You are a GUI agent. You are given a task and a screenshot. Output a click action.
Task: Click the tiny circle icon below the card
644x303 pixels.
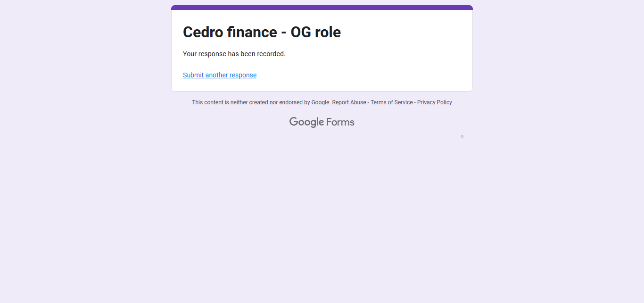coord(462,136)
